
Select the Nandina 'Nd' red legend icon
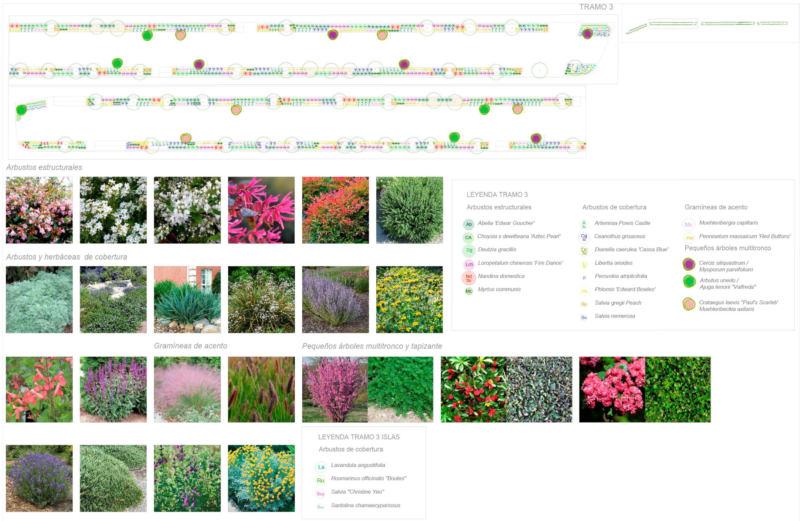[x=469, y=278]
